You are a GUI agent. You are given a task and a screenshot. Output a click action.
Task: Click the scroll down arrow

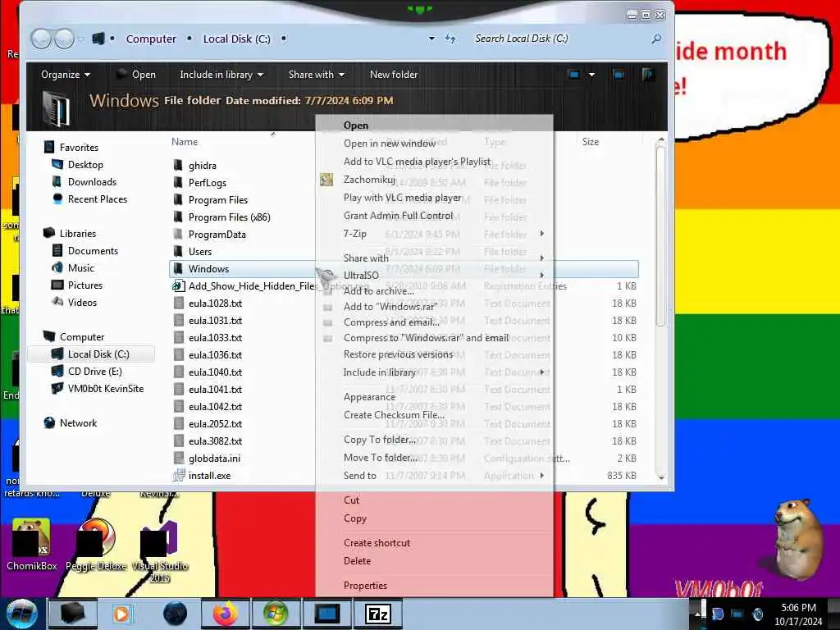click(661, 477)
